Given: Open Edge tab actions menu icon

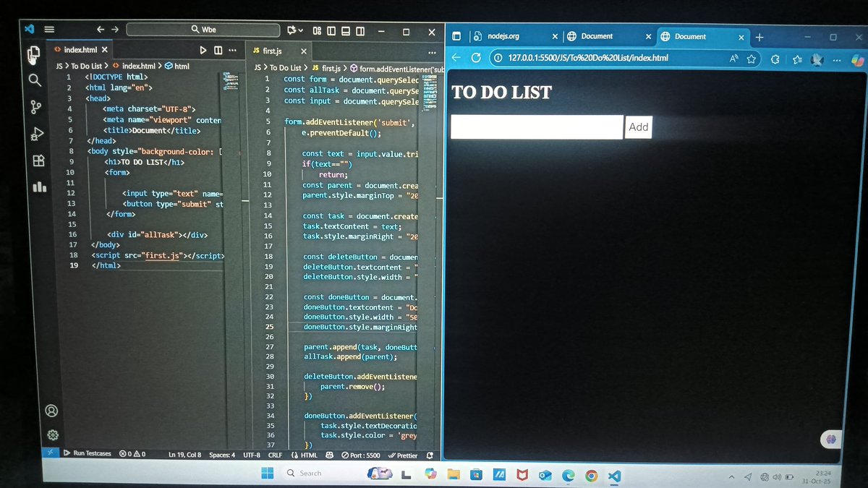Looking at the screenshot, I should coord(457,36).
